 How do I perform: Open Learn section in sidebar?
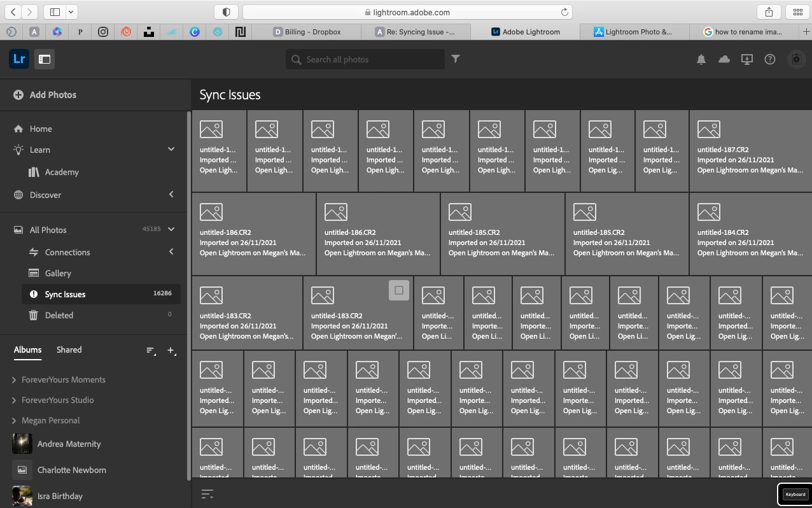point(39,150)
